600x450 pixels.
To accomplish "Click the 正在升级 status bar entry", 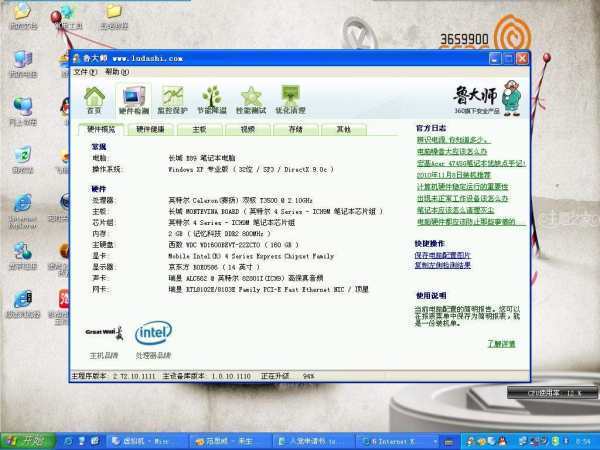I will click(x=287, y=376).
